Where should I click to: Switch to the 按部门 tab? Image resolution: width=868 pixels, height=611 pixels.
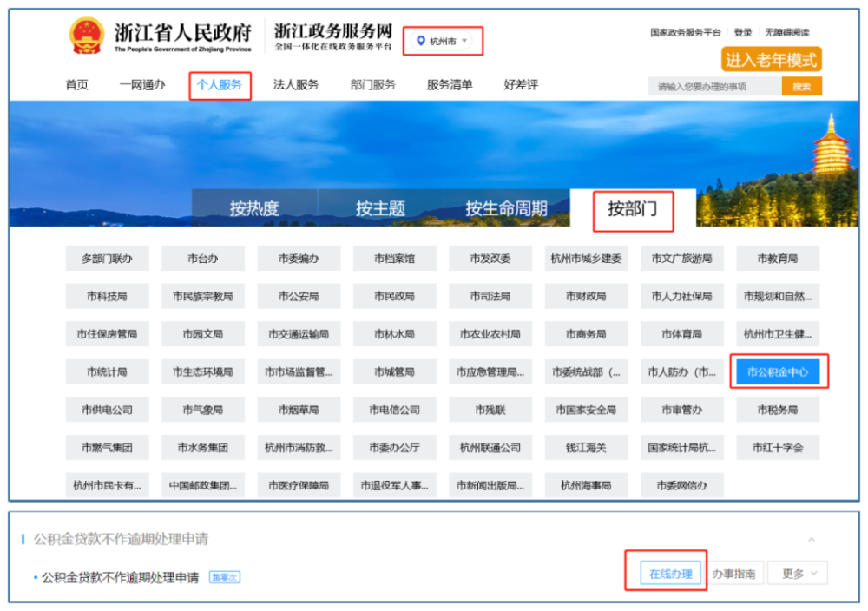tap(633, 208)
